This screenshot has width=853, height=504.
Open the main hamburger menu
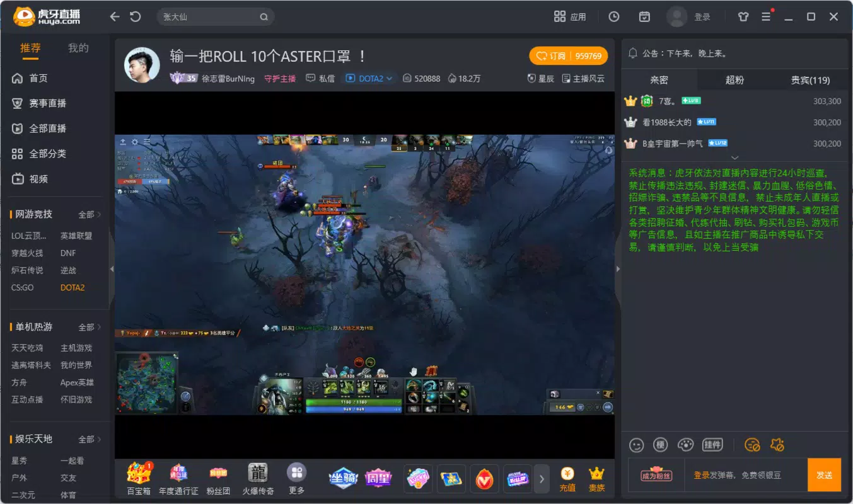pos(766,17)
